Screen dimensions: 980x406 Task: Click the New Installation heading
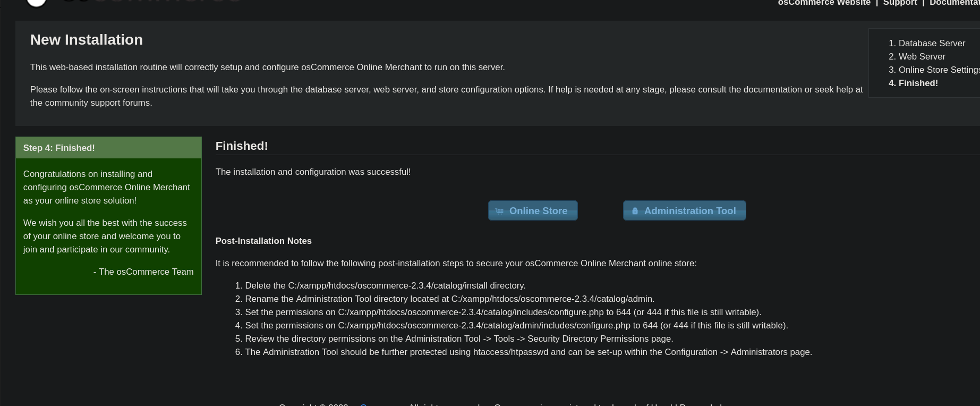[x=87, y=40]
